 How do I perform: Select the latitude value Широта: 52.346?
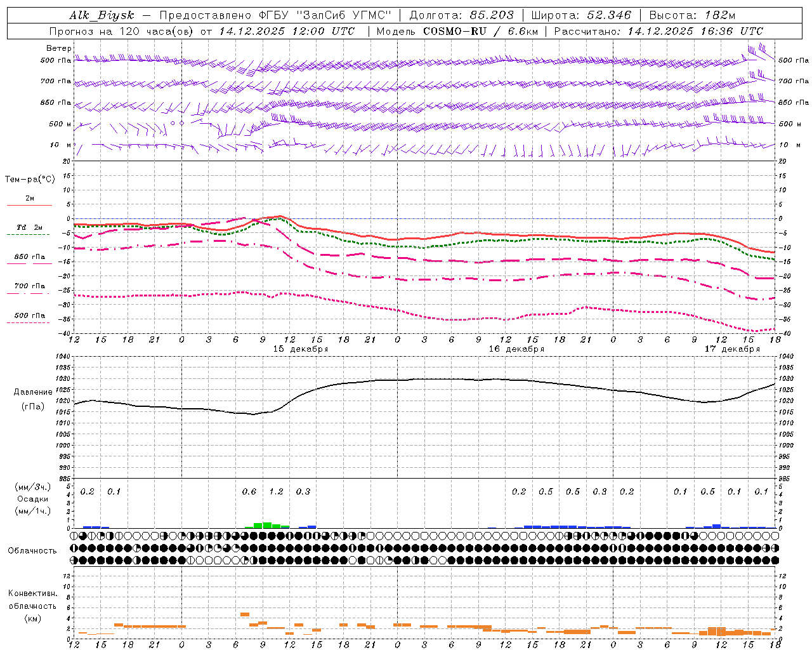[x=581, y=15]
